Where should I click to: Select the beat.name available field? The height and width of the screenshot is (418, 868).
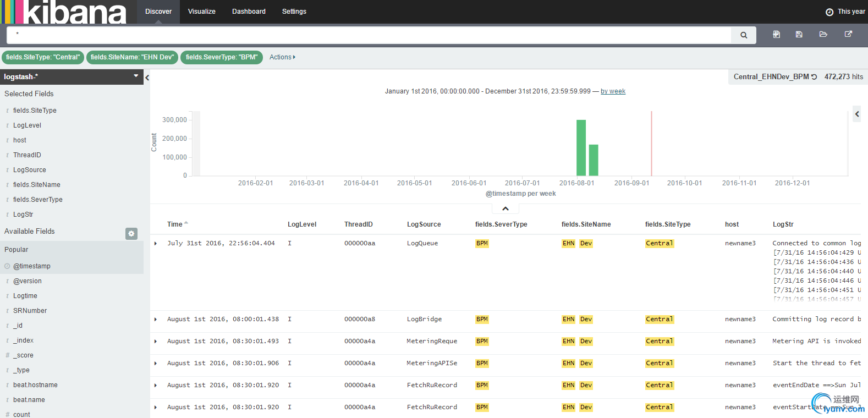29,400
